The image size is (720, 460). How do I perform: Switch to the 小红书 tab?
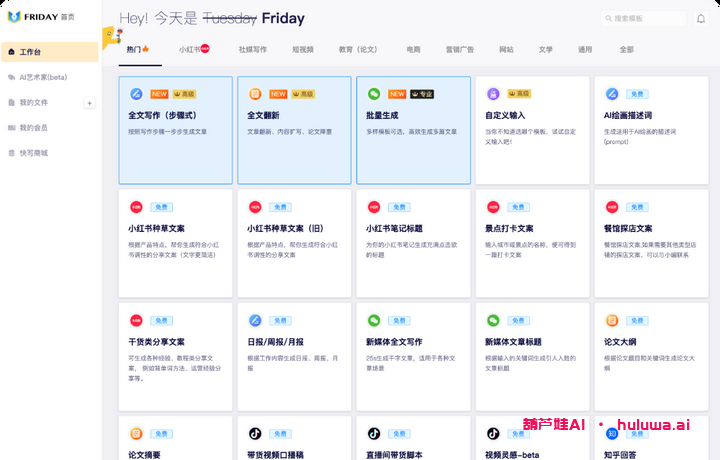tap(192, 49)
